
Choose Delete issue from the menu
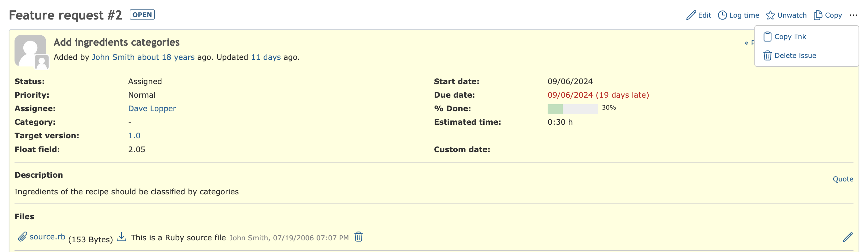tap(795, 55)
